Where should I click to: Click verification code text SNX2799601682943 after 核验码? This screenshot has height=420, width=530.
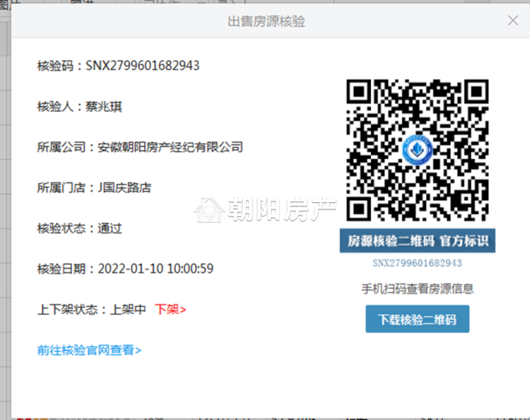(x=142, y=65)
